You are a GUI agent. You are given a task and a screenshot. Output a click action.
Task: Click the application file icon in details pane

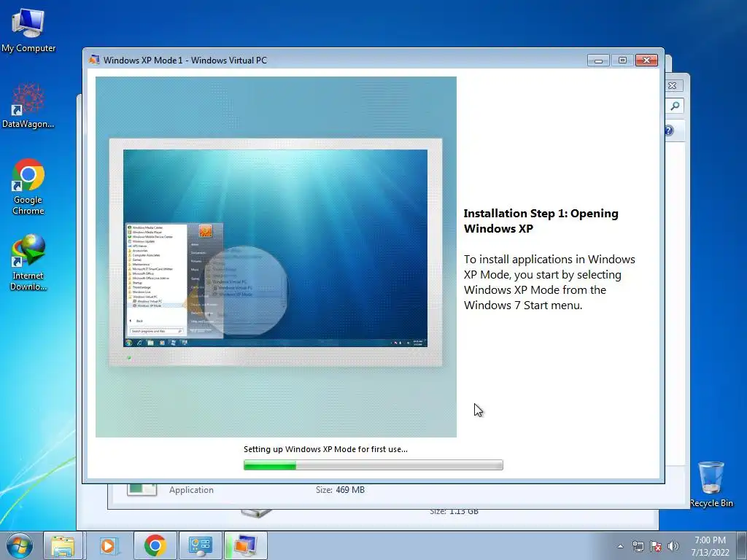[x=142, y=489]
